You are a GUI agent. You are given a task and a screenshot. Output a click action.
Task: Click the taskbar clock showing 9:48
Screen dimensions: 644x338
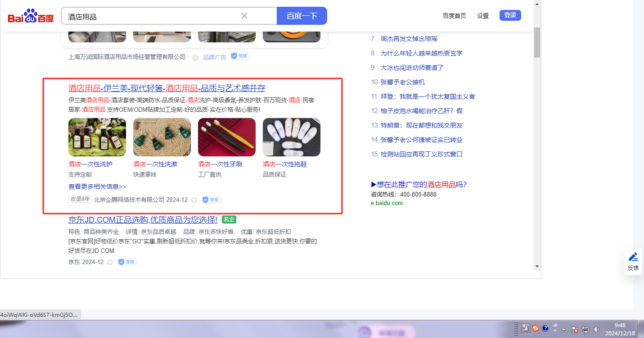(x=620, y=329)
